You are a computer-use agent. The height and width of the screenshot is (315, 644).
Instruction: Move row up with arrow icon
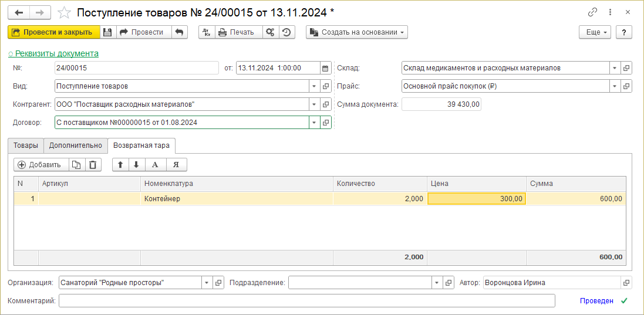point(120,165)
